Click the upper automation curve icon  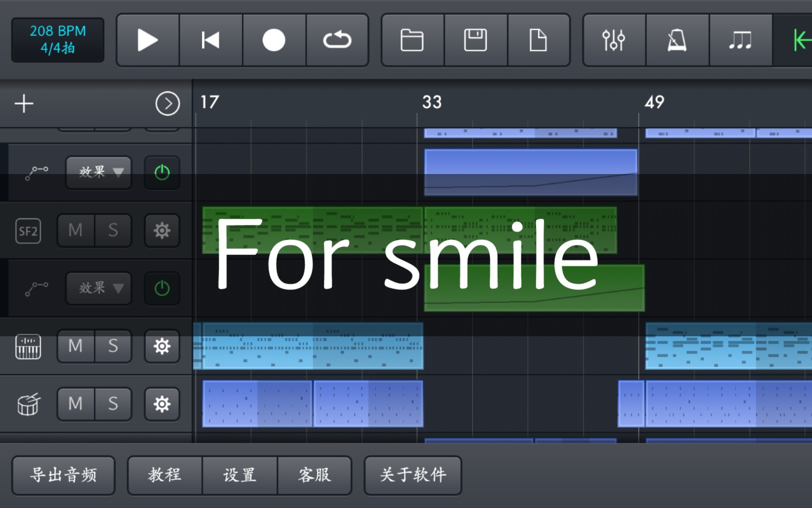click(37, 173)
